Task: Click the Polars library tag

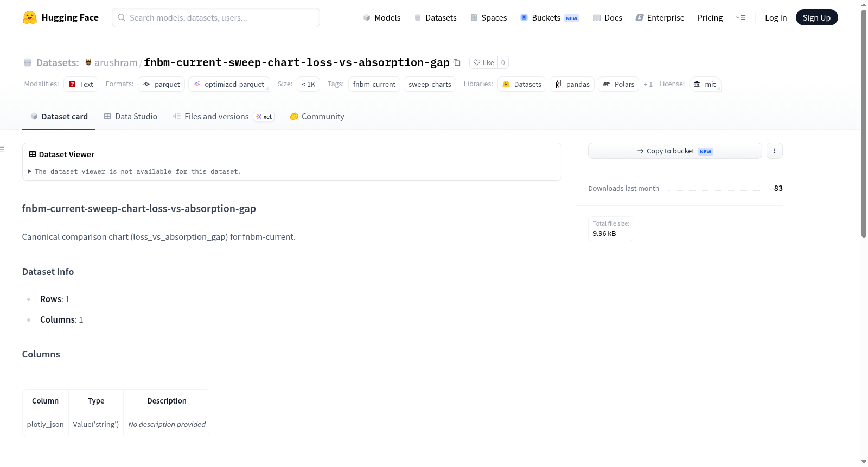Action: (618, 84)
